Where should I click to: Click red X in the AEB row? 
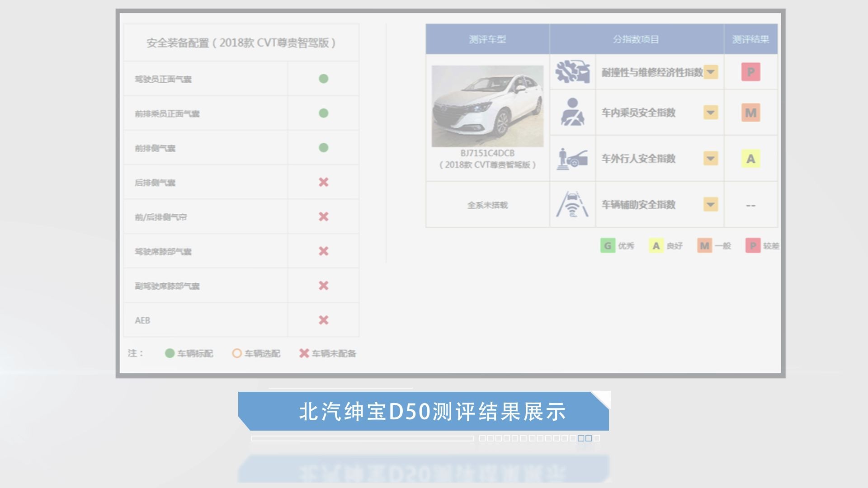point(323,320)
